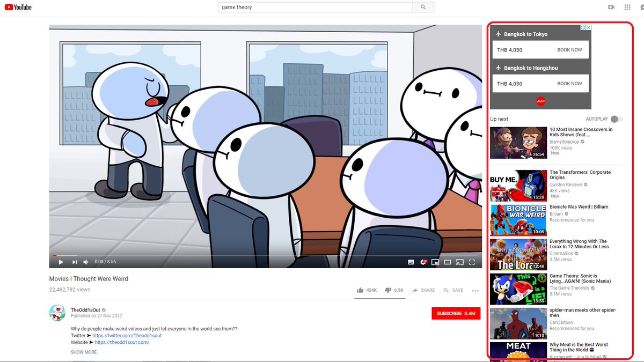Open Everything Wrong With The Lorax thumbnail
Image resolution: width=644 pixels, height=362 pixels.
518,255
